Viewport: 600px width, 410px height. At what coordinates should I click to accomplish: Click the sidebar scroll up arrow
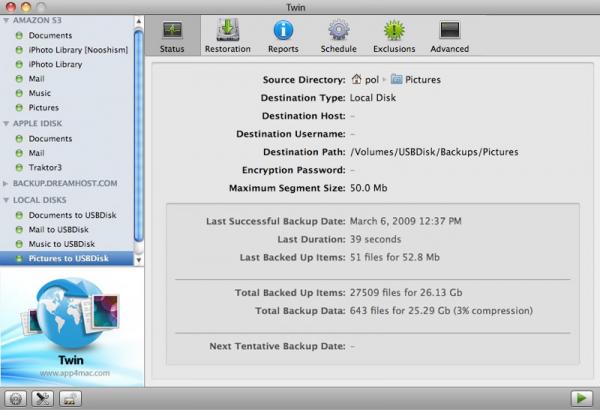pos(139,21)
